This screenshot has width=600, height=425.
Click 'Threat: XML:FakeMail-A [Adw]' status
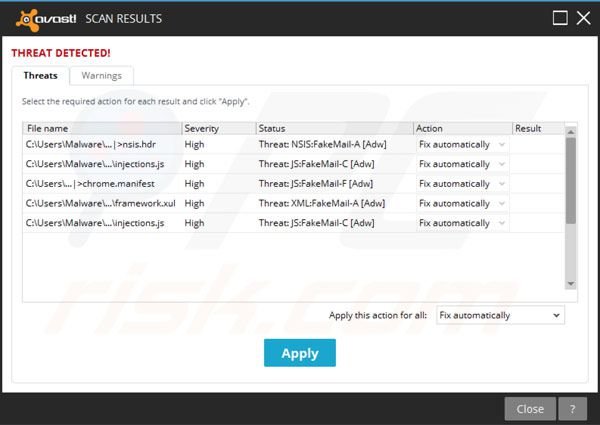(x=322, y=204)
